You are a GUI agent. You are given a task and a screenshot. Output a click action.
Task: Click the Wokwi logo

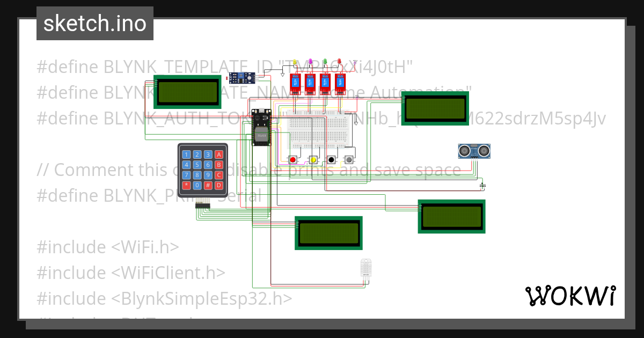click(572, 296)
